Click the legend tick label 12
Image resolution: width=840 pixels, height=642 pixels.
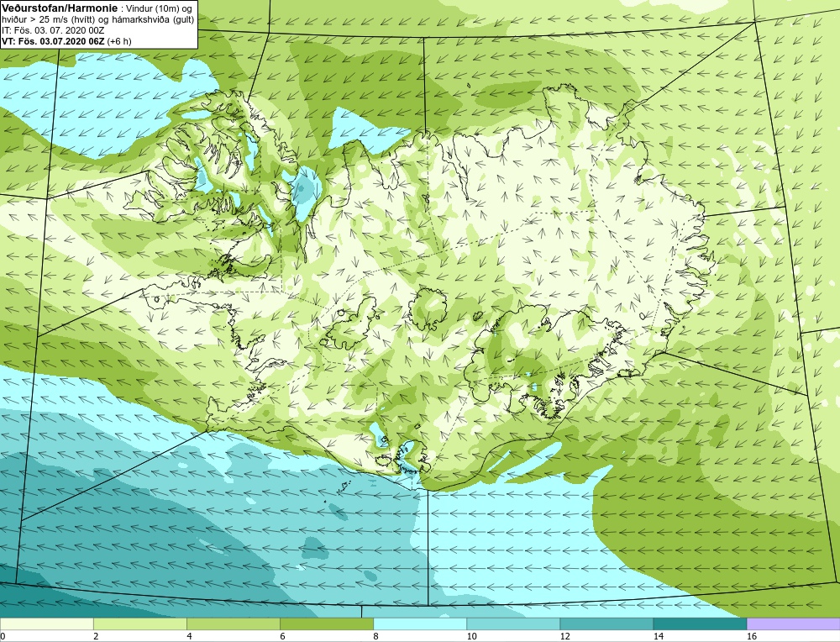[565, 636]
